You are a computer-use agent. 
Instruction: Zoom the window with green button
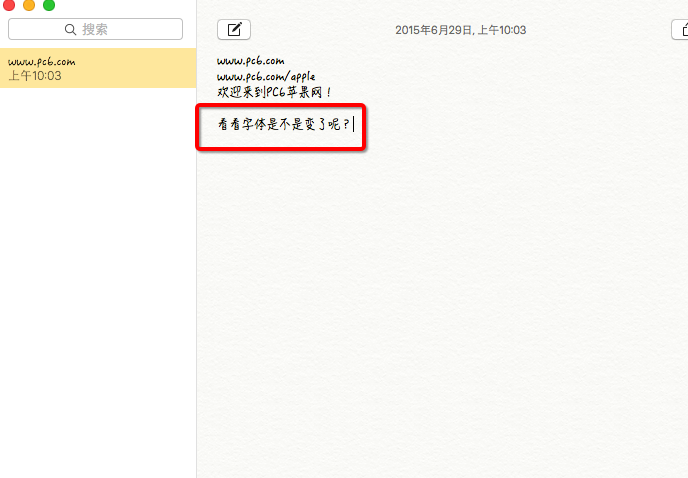pyautogui.click(x=49, y=5)
